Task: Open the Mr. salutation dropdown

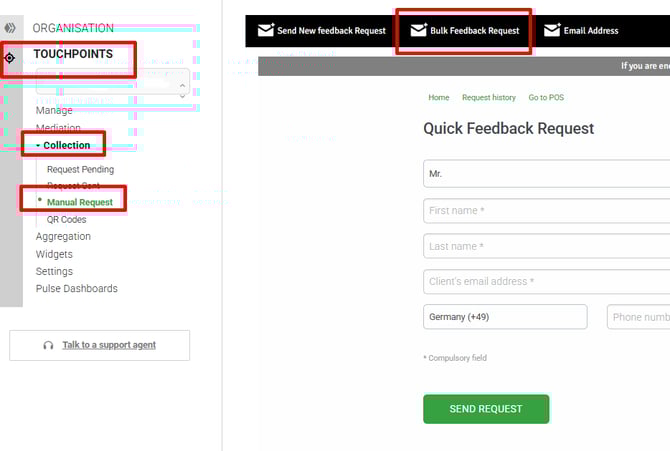Action: click(x=545, y=173)
